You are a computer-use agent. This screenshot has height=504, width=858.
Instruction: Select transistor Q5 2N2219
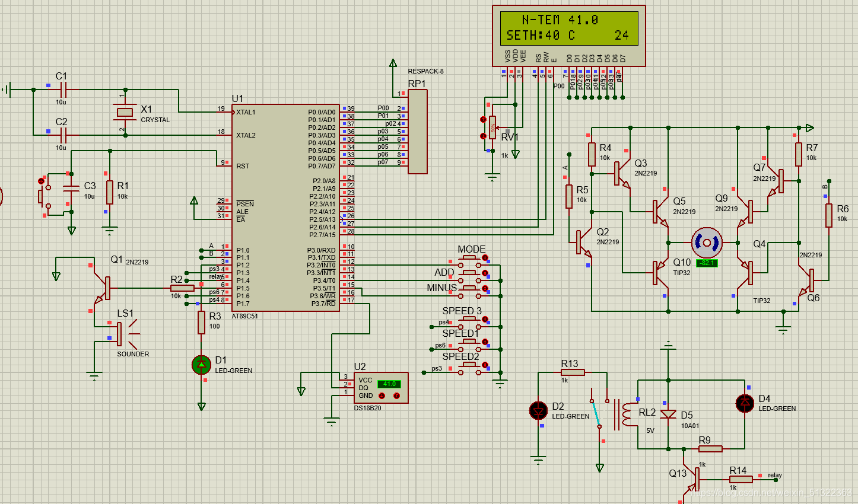(x=660, y=212)
